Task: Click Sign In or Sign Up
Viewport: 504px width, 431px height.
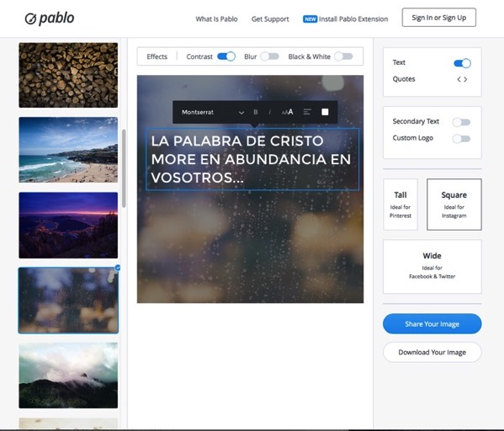Action: (438, 18)
